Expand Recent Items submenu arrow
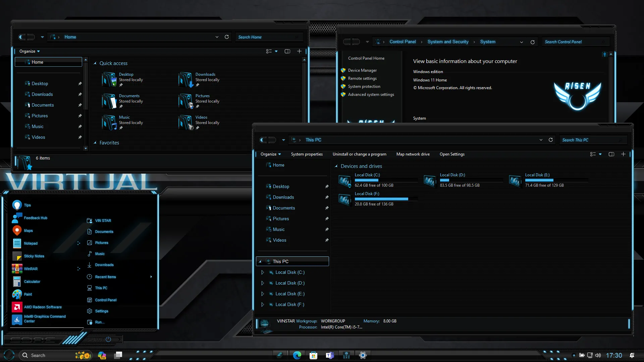The height and width of the screenshot is (362, 644). pyautogui.click(x=151, y=277)
